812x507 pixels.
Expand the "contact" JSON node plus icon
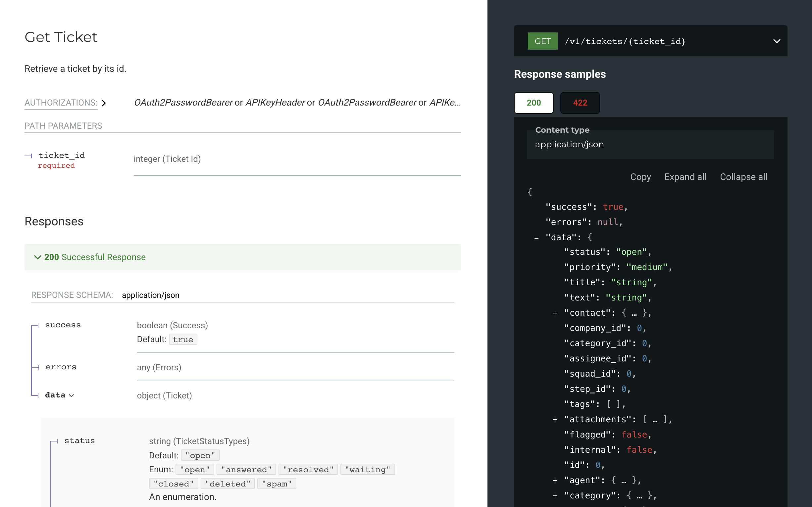pos(555,313)
